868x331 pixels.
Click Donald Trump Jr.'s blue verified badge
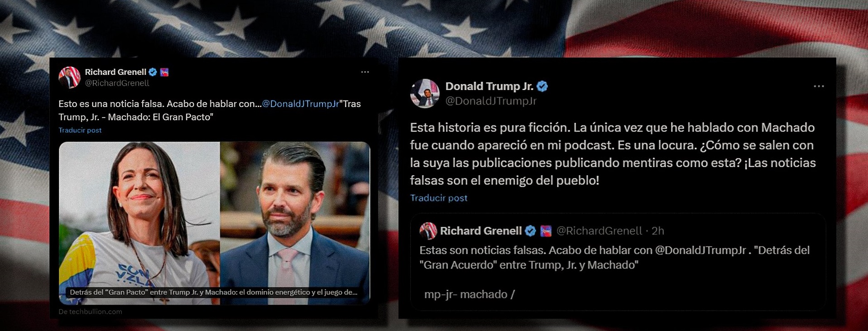[x=542, y=86]
